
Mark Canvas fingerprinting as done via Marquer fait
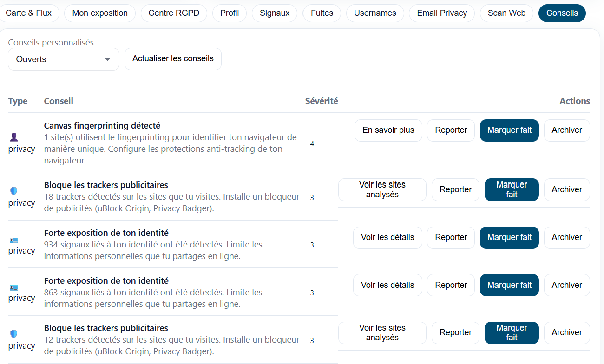[x=509, y=130]
